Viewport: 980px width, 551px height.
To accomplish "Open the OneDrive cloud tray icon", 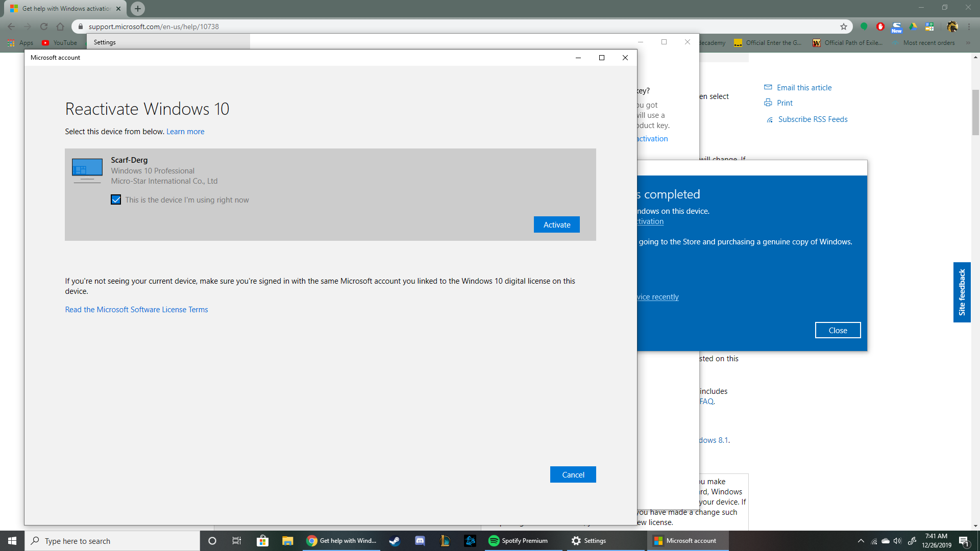I will (x=886, y=541).
